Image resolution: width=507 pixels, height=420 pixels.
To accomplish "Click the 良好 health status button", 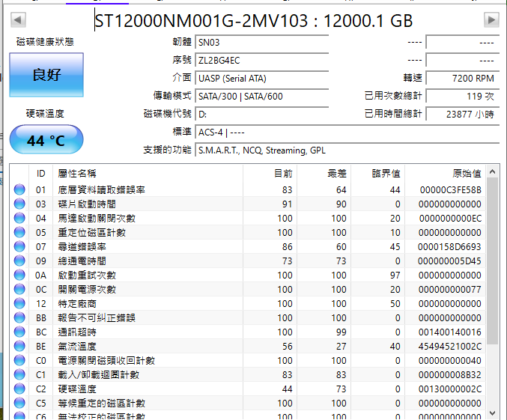I will [46, 75].
